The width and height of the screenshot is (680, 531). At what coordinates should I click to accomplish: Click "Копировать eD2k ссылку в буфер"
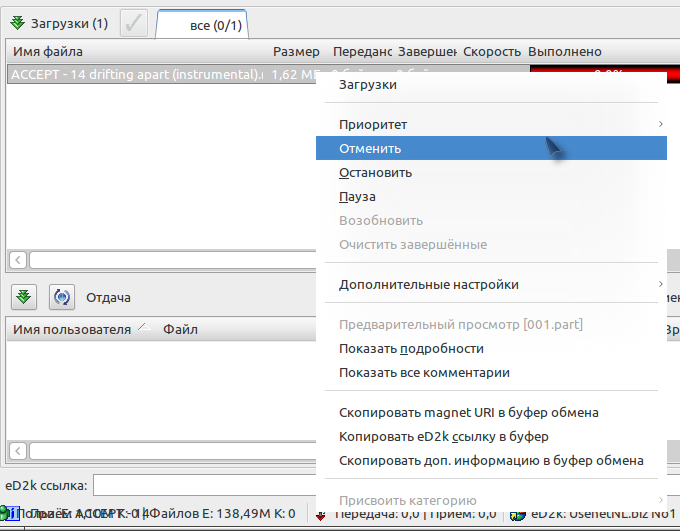click(x=491, y=436)
